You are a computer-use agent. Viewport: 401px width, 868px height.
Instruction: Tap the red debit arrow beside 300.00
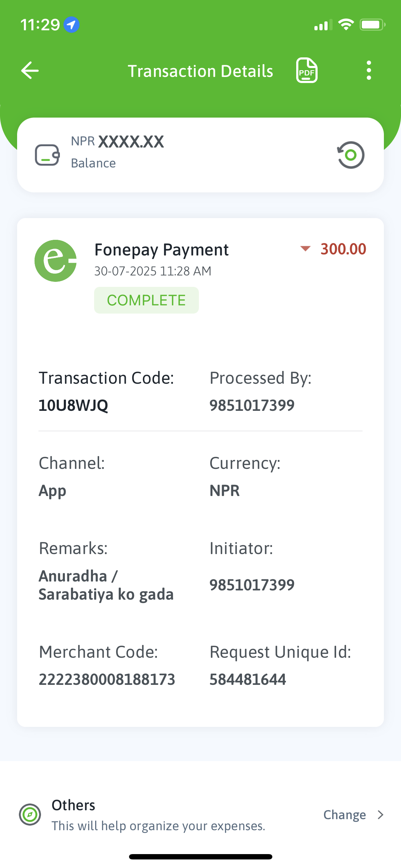pos(305,249)
